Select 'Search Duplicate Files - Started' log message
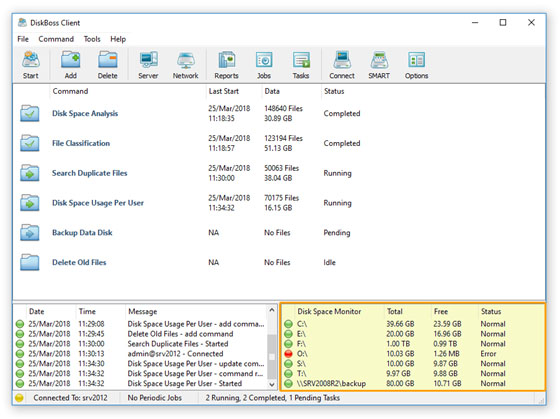 coord(178,344)
